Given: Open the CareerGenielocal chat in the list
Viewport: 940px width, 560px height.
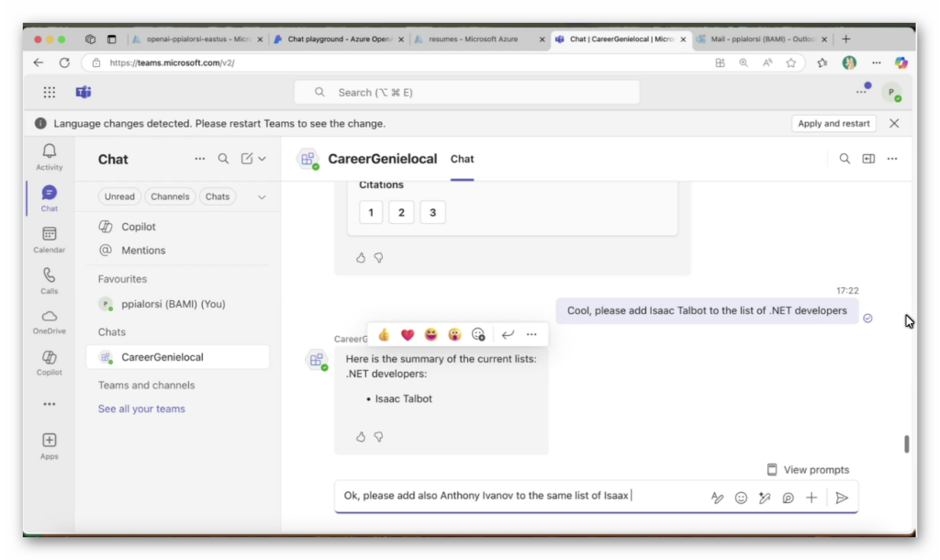Looking at the screenshot, I should coord(177,357).
